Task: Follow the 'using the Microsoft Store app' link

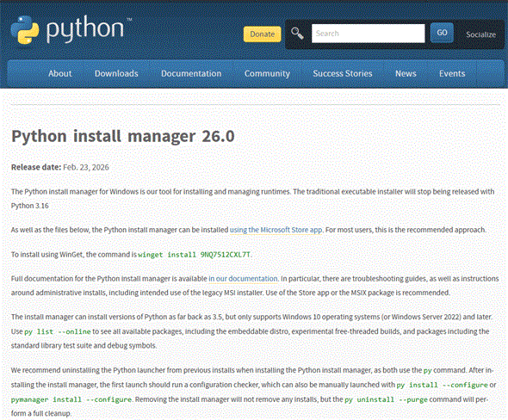Action: (x=276, y=230)
